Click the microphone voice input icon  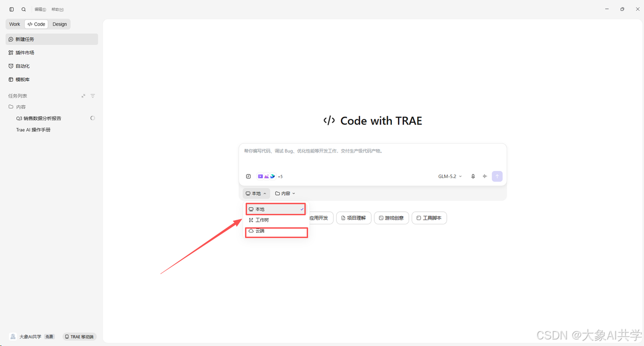473,177
